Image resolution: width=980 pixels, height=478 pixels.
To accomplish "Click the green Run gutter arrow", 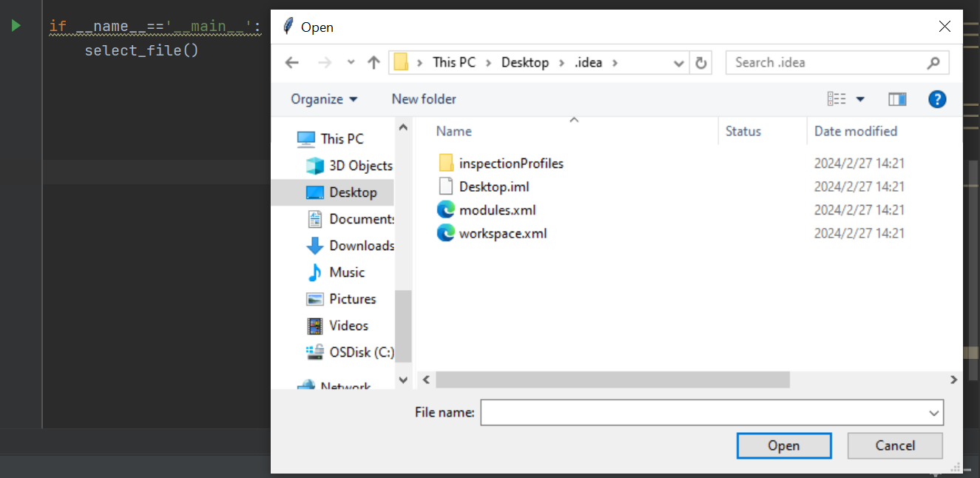I will tap(16, 26).
